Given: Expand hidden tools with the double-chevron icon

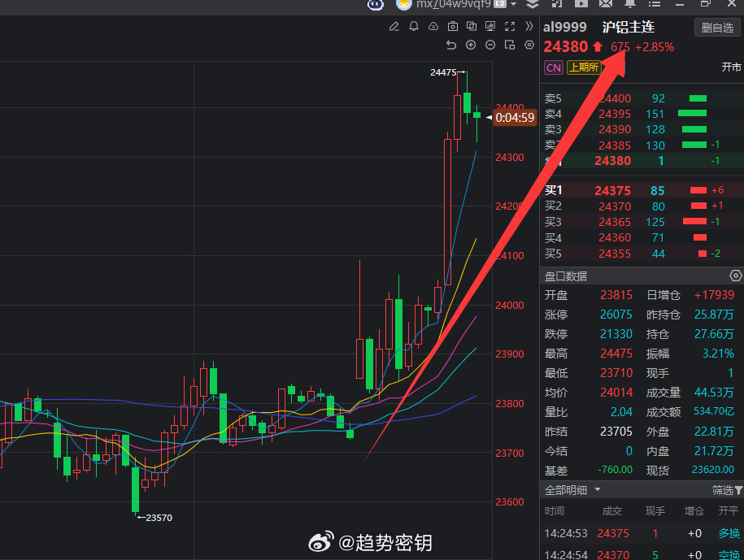Looking at the screenshot, I should (x=529, y=26).
